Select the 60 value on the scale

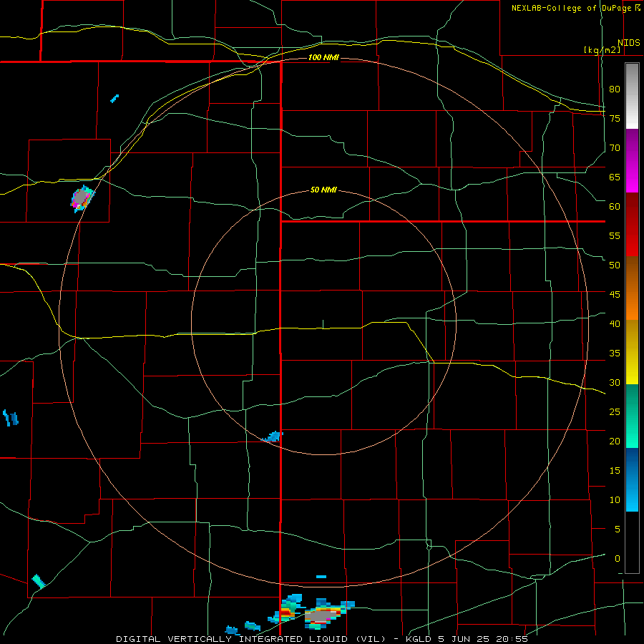coord(615,207)
